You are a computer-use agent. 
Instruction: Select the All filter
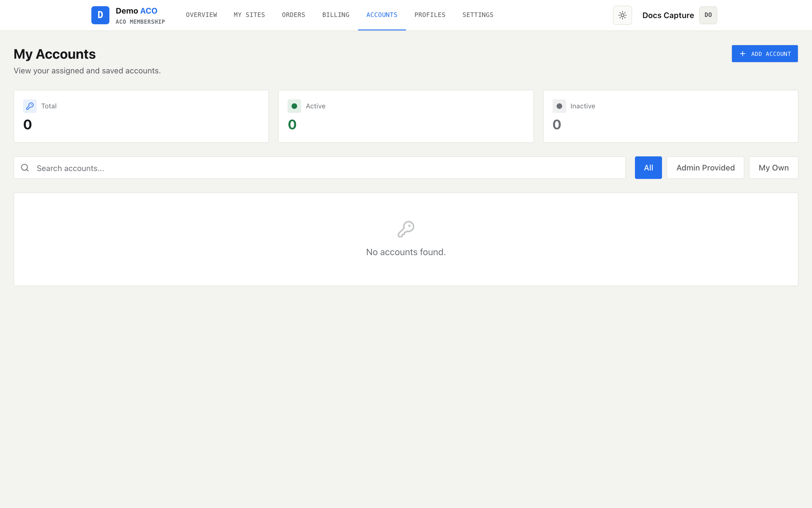[648, 168]
